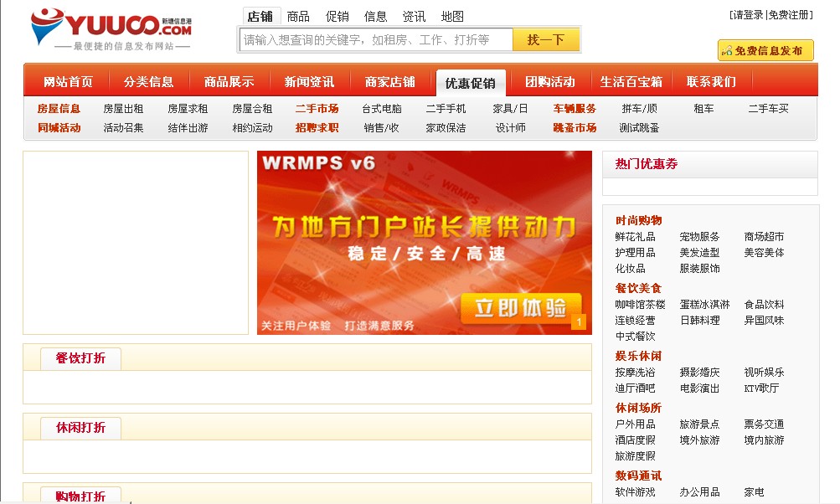Select the 地图 search tab
840x504 pixels.
click(452, 16)
